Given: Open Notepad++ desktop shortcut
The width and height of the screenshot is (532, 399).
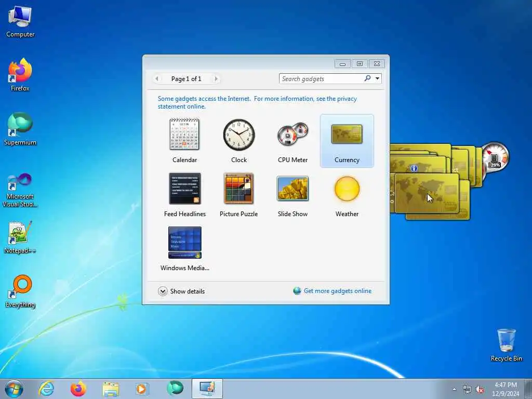Looking at the screenshot, I should 20,237.
